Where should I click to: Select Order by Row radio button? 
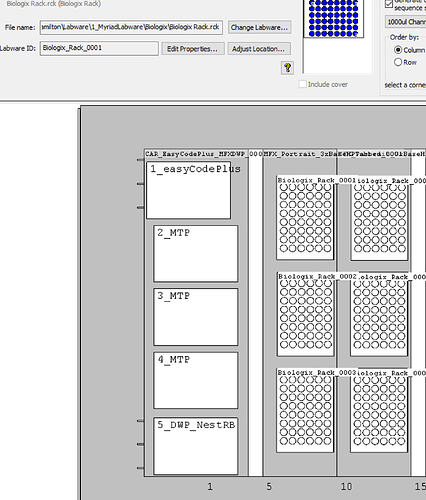(398, 62)
